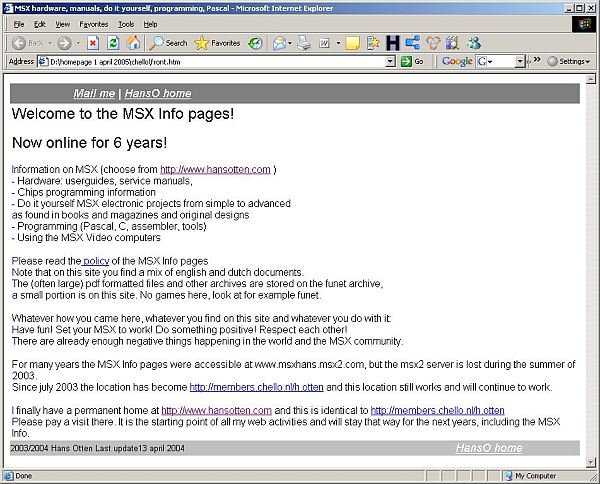Click the Done status bar text
This screenshot has height=484, width=600.
point(24,476)
